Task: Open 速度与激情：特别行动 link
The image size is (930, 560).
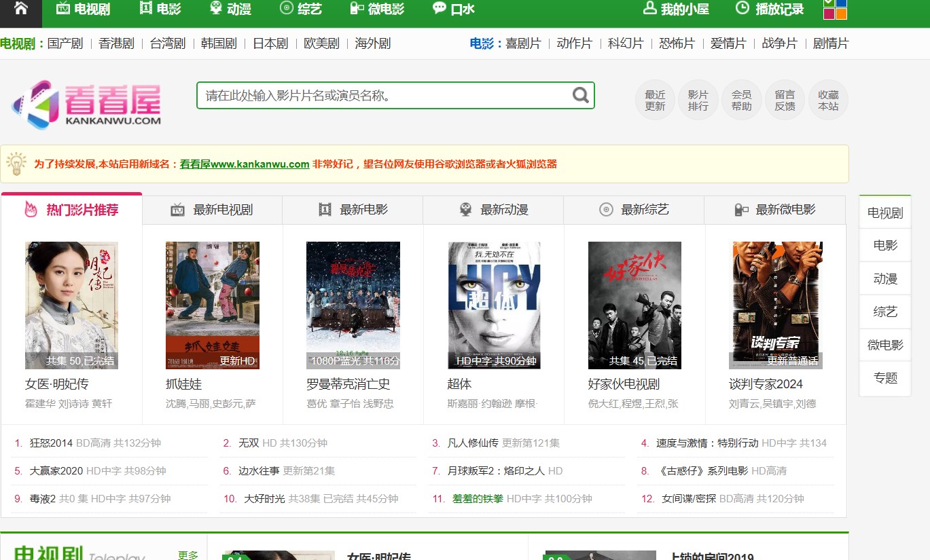Action: [x=707, y=443]
